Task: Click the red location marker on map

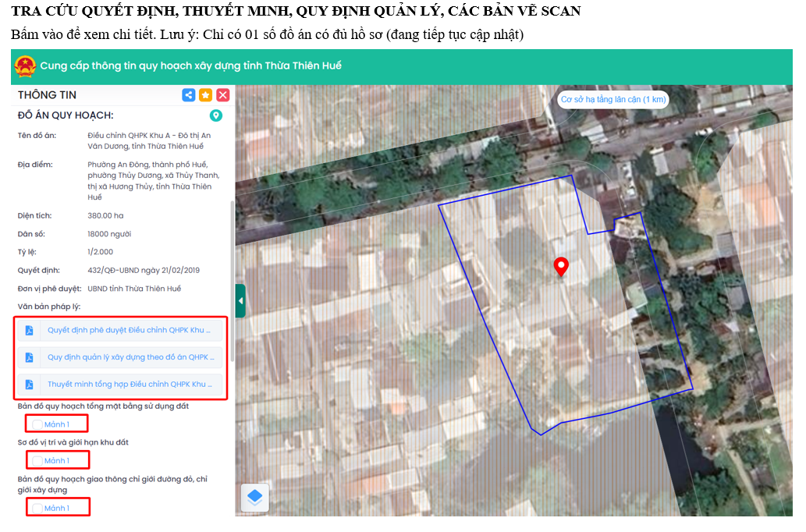Action: [x=560, y=267]
